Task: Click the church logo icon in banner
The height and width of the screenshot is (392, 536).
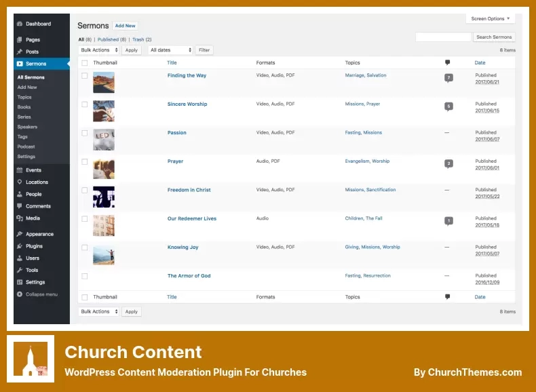Action: tap(31, 359)
